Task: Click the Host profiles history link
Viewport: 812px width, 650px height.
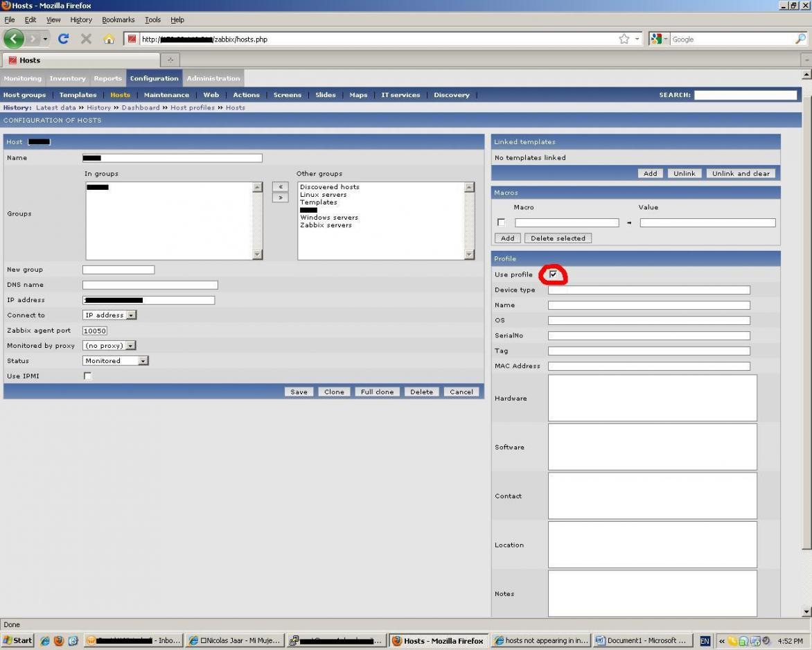Action: click(192, 107)
